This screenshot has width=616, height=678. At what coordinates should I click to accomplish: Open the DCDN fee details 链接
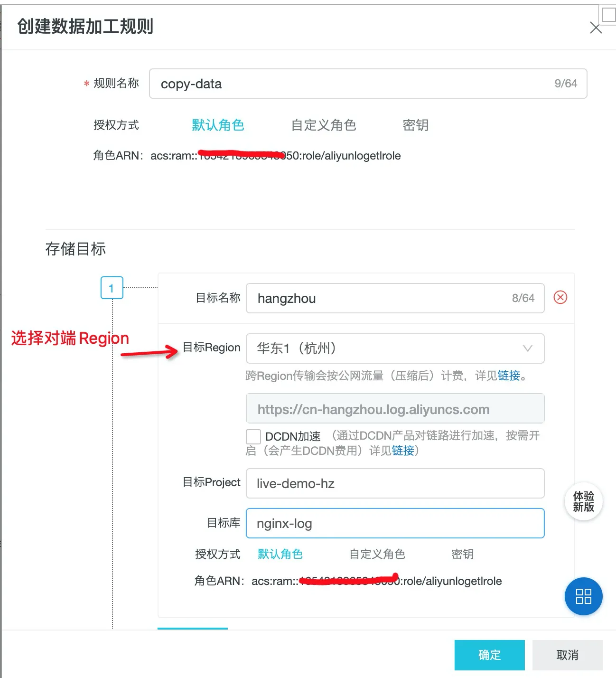click(x=403, y=451)
